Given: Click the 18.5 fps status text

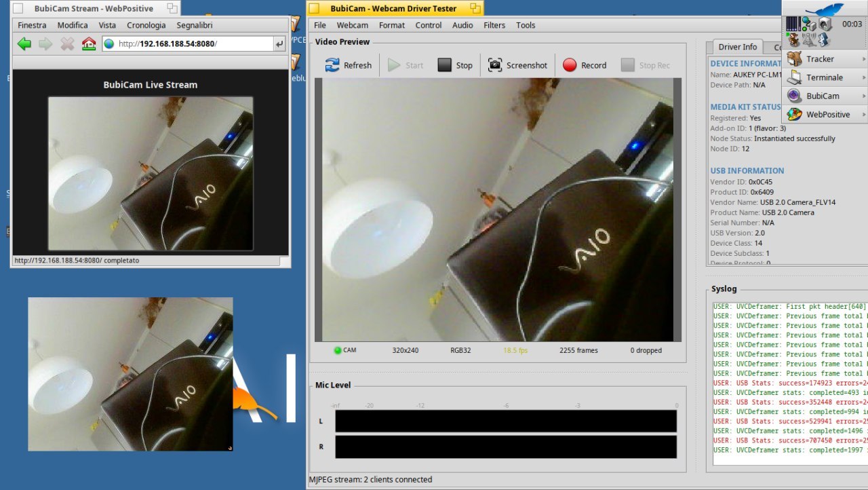Looking at the screenshot, I should coord(515,350).
